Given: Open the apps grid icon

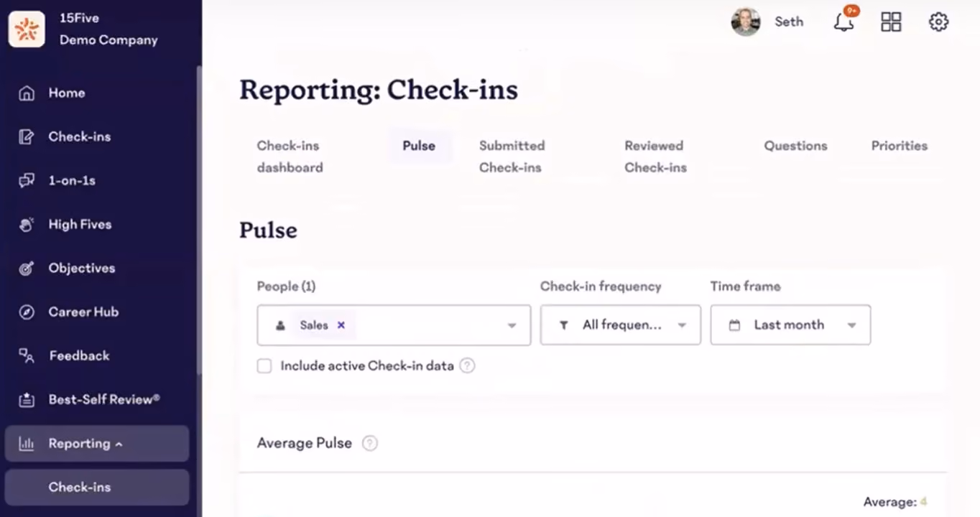Looking at the screenshot, I should point(891,22).
